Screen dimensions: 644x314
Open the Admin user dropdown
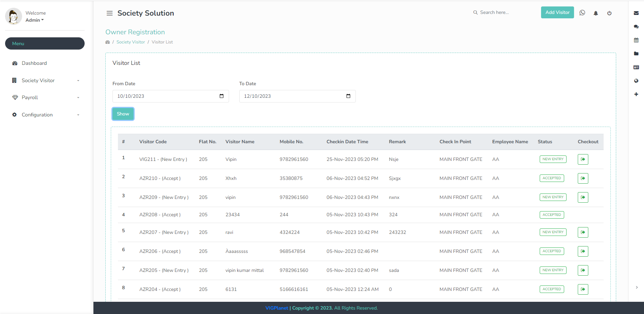click(x=35, y=20)
